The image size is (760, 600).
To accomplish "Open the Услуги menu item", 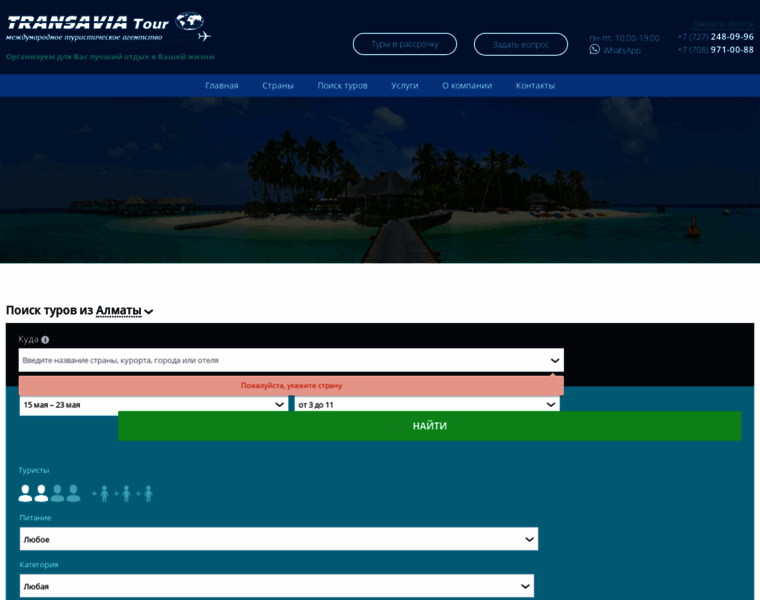I will (405, 85).
